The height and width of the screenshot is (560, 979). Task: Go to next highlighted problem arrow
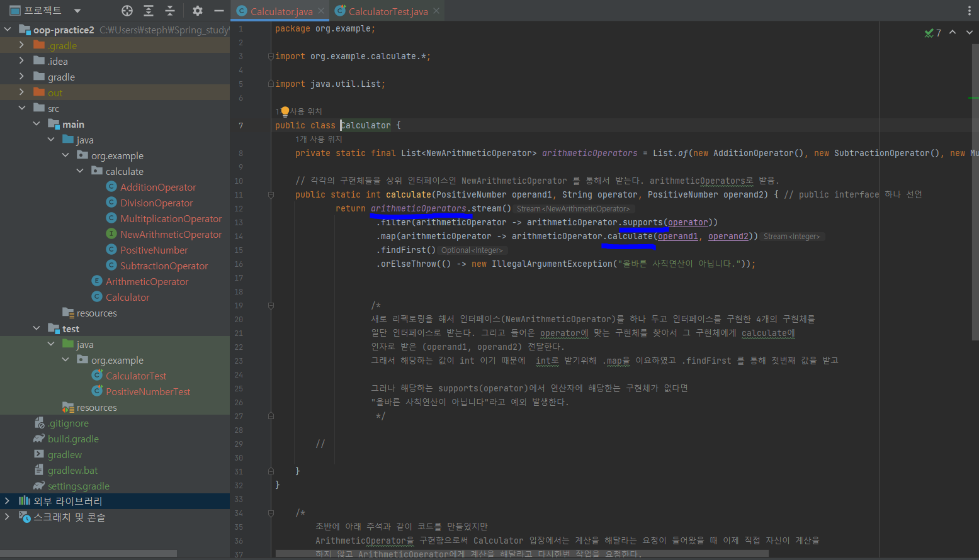pos(970,32)
